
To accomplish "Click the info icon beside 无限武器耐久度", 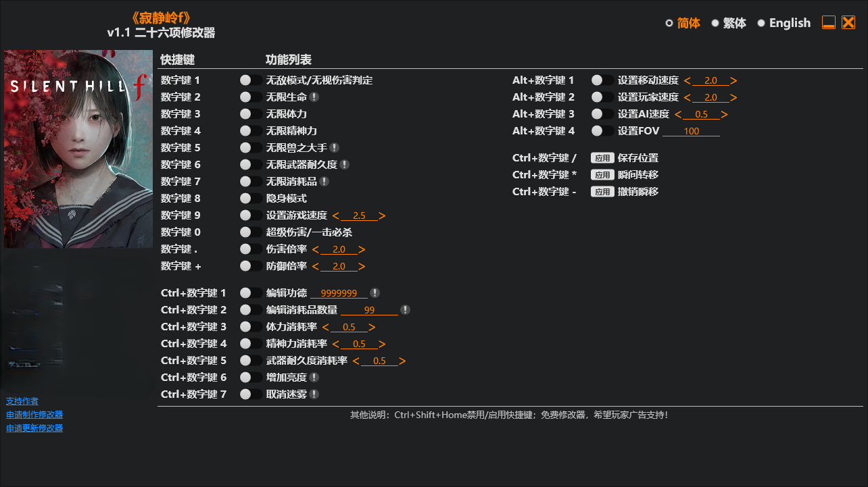I will (x=345, y=165).
